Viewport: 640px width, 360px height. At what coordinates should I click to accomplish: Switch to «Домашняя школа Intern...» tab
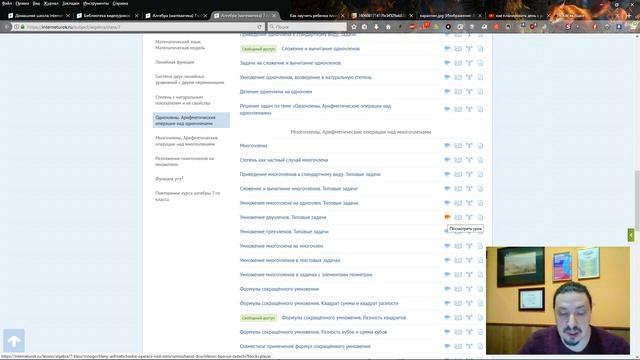(x=39, y=16)
